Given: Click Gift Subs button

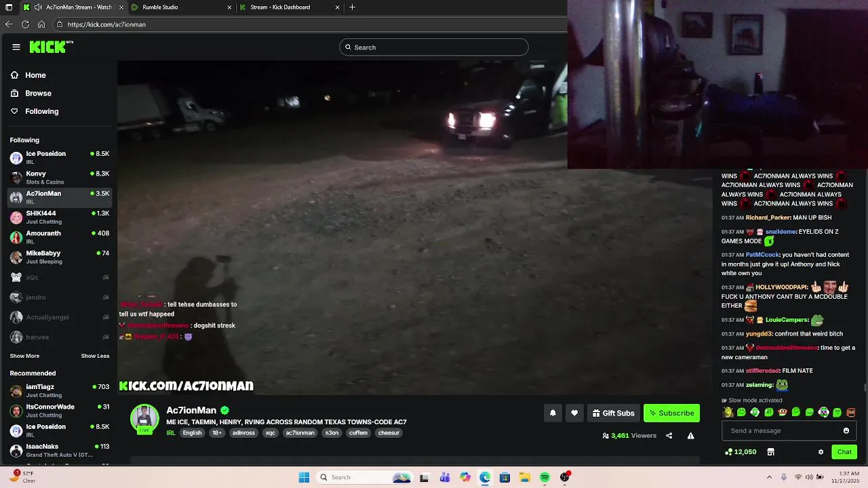Looking at the screenshot, I should tap(614, 413).
